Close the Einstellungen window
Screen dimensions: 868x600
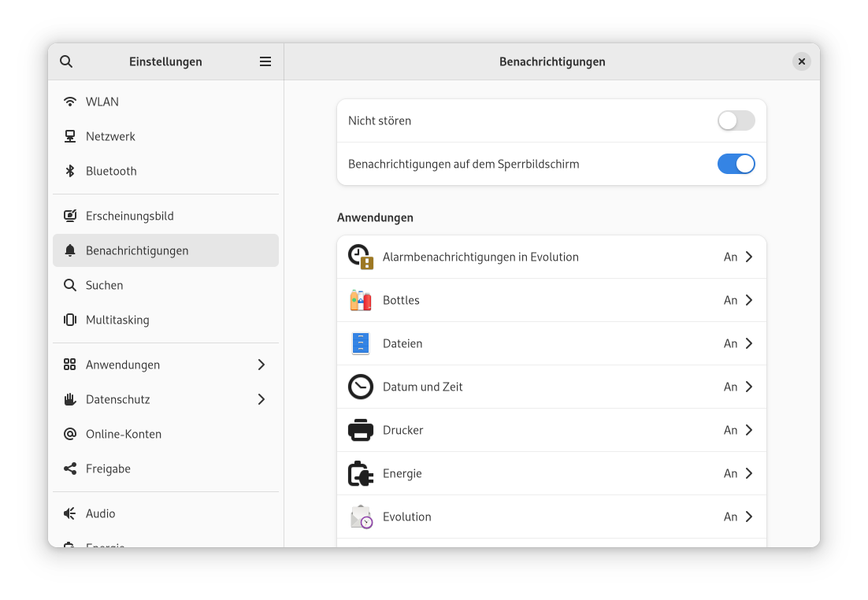coord(801,61)
